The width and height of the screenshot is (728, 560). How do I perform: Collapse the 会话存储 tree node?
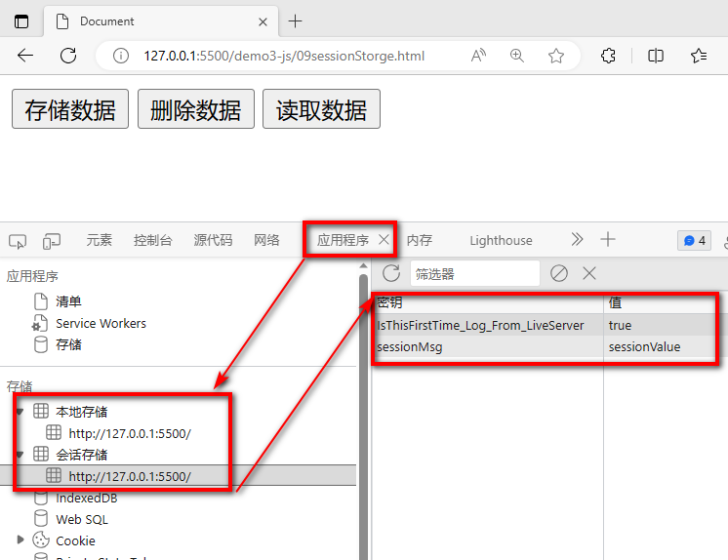[x=20, y=455]
